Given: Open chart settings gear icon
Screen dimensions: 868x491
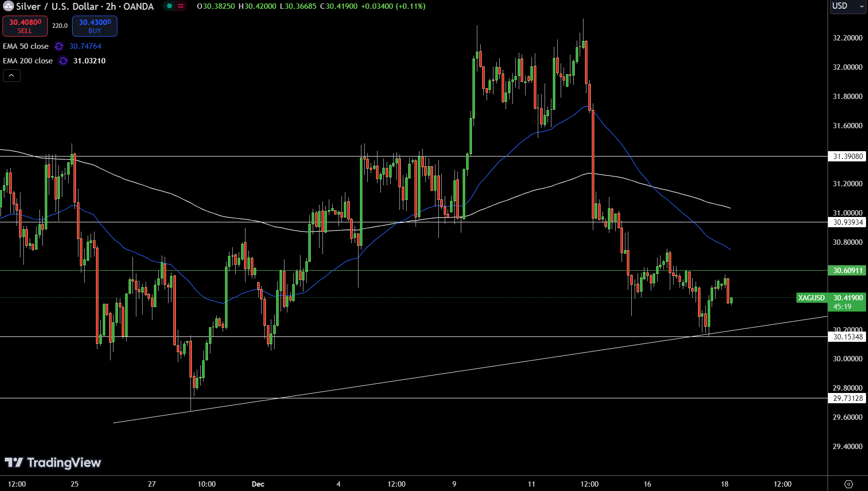Looking at the screenshot, I should [x=849, y=484].
